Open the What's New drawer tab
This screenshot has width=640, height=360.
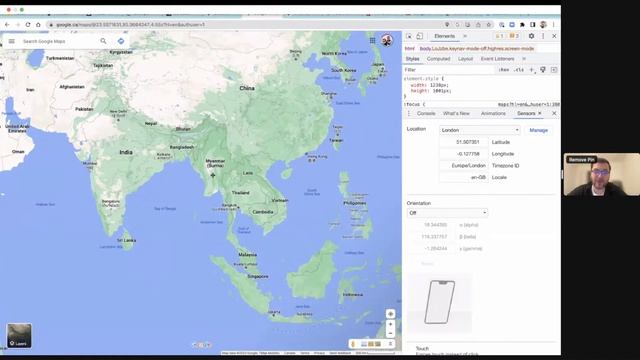coord(456,113)
